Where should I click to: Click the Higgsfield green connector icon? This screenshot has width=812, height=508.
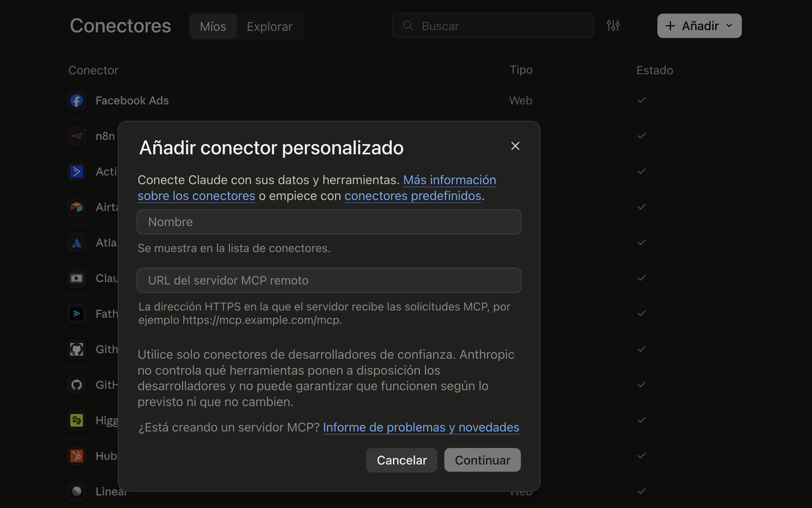pyautogui.click(x=76, y=420)
